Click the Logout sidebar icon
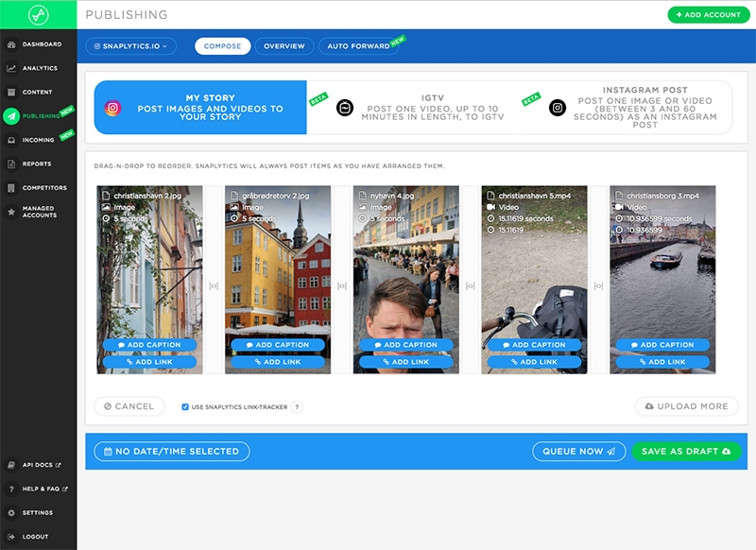Image resolution: width=756 pixels, height=550 pixels. 11,537
